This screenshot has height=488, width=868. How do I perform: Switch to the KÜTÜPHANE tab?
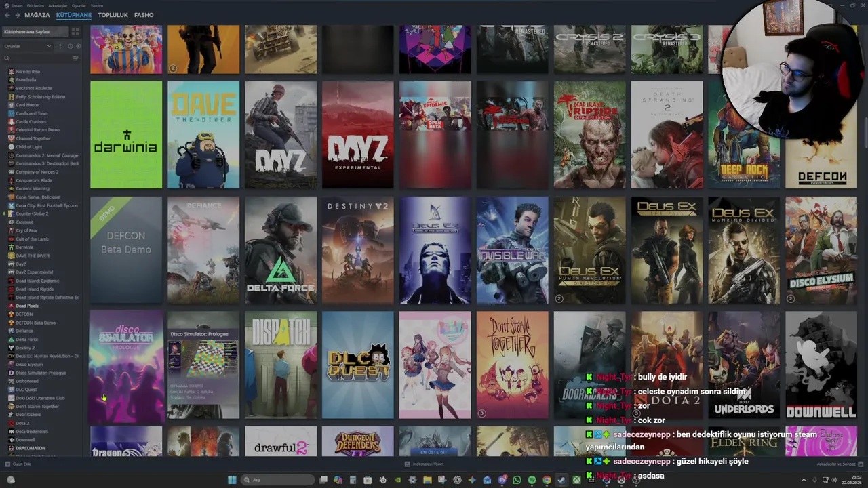74,14
